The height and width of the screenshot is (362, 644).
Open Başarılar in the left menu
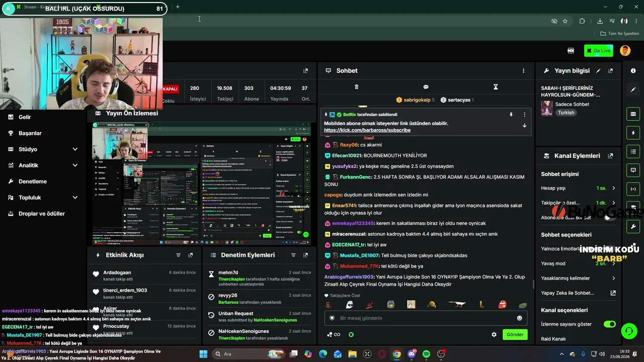[x=30, y=133]
